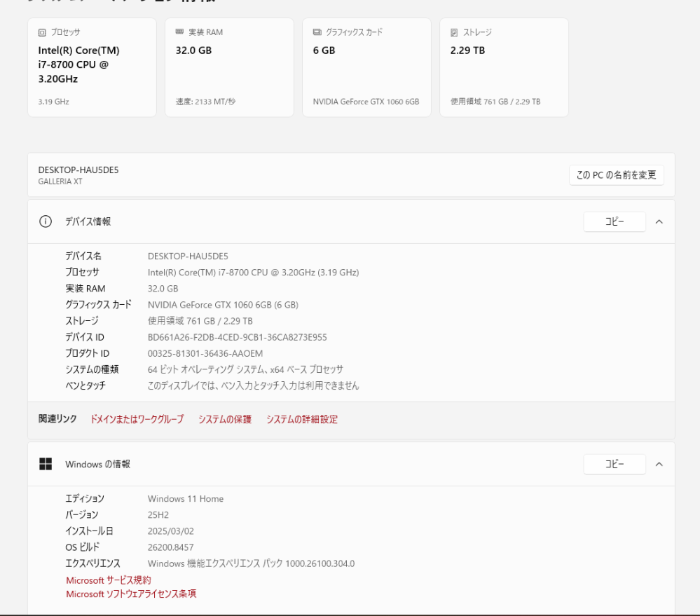The height and width of the screenshot is (616, 700).
Task: Click the storage drive icon
Action: pyautogui.click(x=454, y=32)
